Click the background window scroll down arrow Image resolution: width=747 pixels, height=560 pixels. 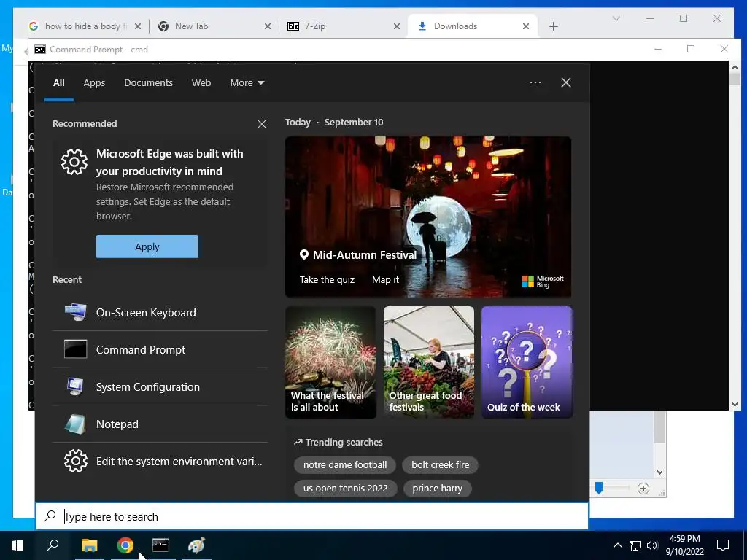click(659, 472)
